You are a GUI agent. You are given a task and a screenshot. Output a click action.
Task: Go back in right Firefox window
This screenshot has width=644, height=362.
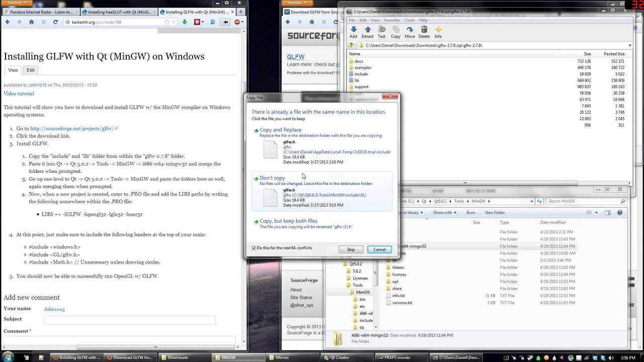pyautogui.click(x=288, y=22)
